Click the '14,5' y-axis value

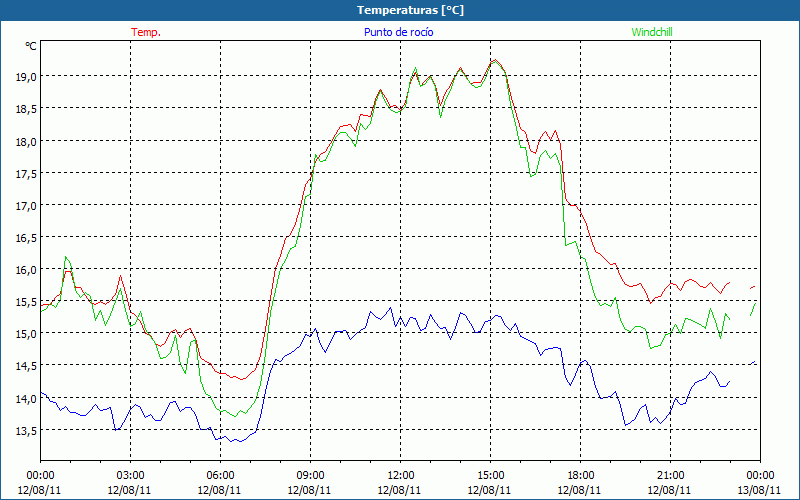[x=28, y=366]
